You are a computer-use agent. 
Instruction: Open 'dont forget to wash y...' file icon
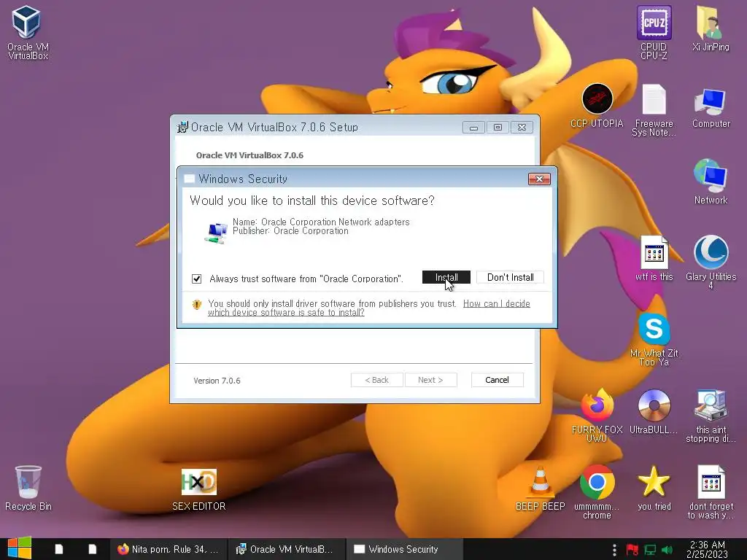pos(711,492)
